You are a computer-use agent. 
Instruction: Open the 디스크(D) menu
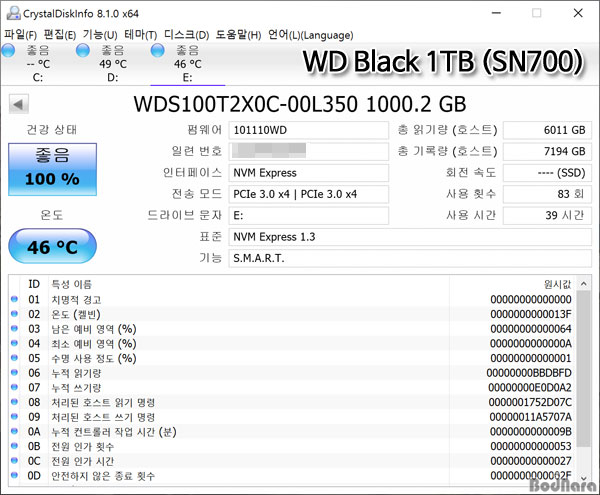click(186, 35)
